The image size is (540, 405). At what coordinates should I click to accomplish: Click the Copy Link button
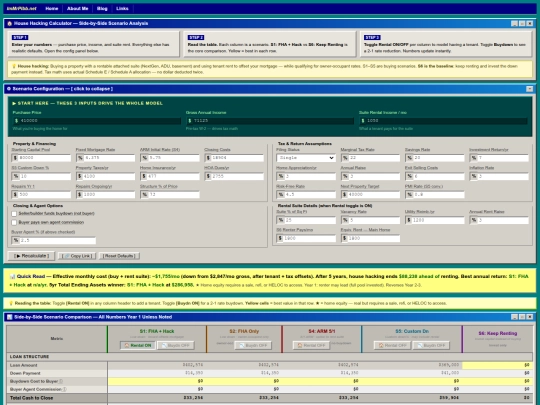tap(77, 256)
